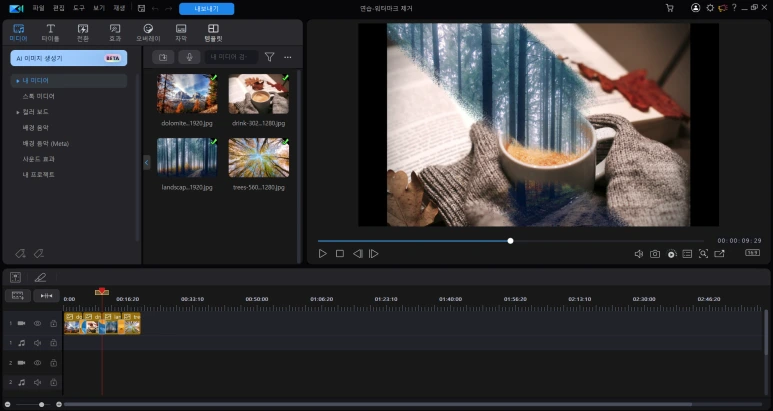The width and height of the screenshot is (773, 411).
Task: Select the trees-560...1280.jpg thumbnail
Action: click(259, 157)
